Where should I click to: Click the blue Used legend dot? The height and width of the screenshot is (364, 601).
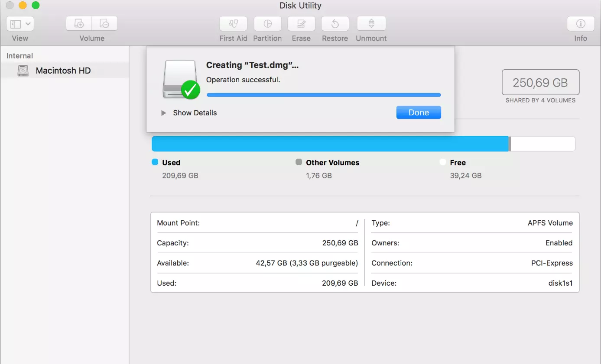155,162
